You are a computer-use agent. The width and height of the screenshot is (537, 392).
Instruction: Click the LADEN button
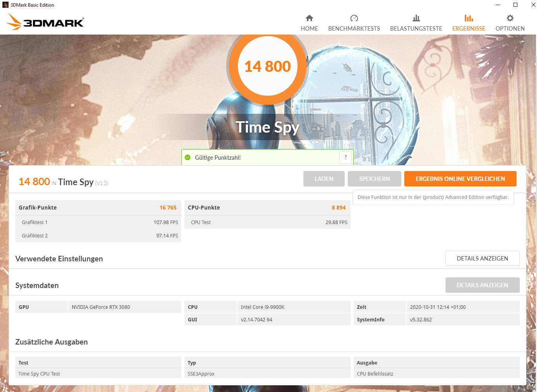coord(324,179)
